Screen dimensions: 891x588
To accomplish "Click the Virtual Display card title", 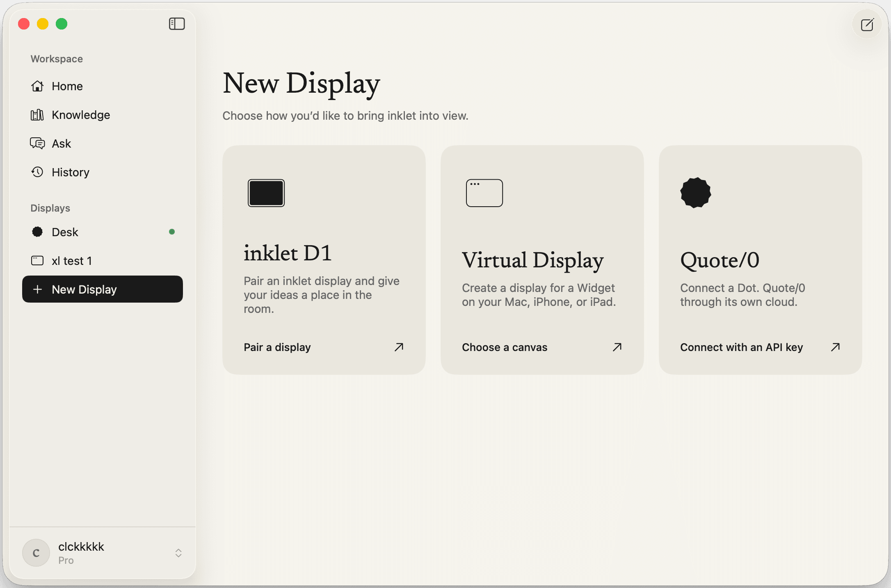I will click(x=533, y=260).
